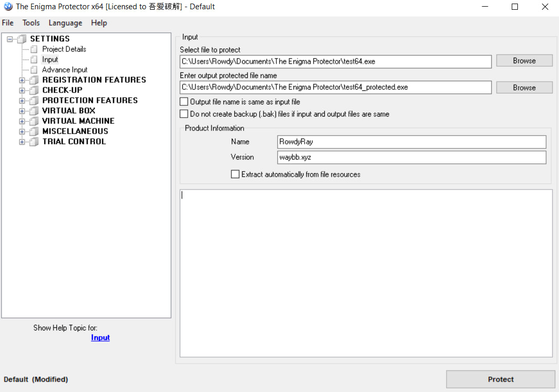Check Do not create backup files option
559x392 pixels.
184,114
